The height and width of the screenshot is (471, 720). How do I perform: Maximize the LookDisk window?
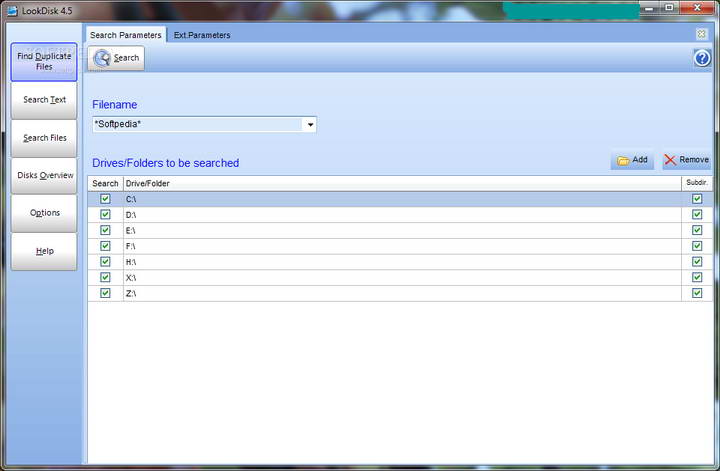[x=669, y=8]
